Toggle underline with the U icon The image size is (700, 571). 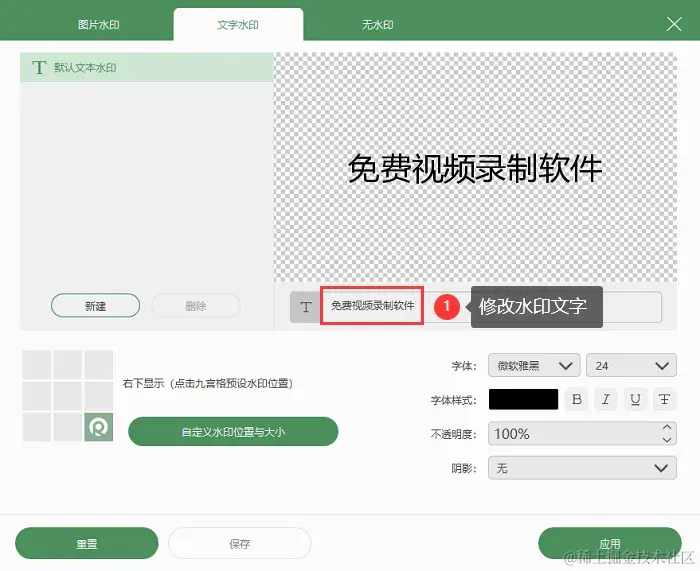(x=635, y=399)
